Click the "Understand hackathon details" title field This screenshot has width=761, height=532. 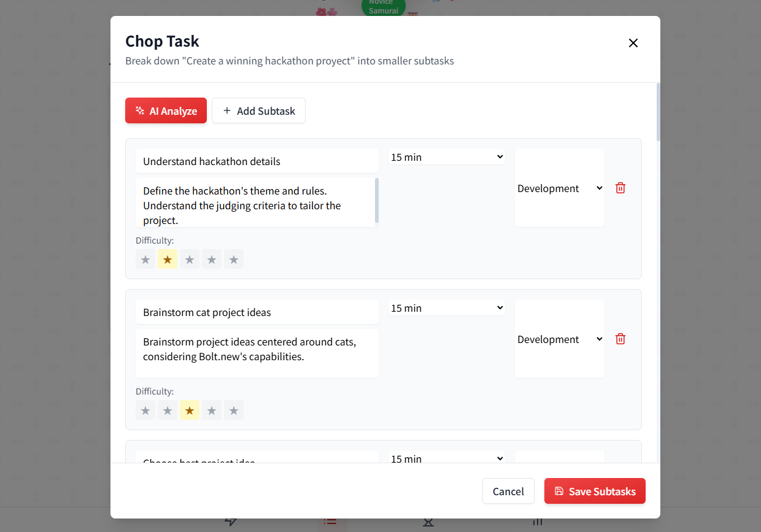[x=257, y=161]
